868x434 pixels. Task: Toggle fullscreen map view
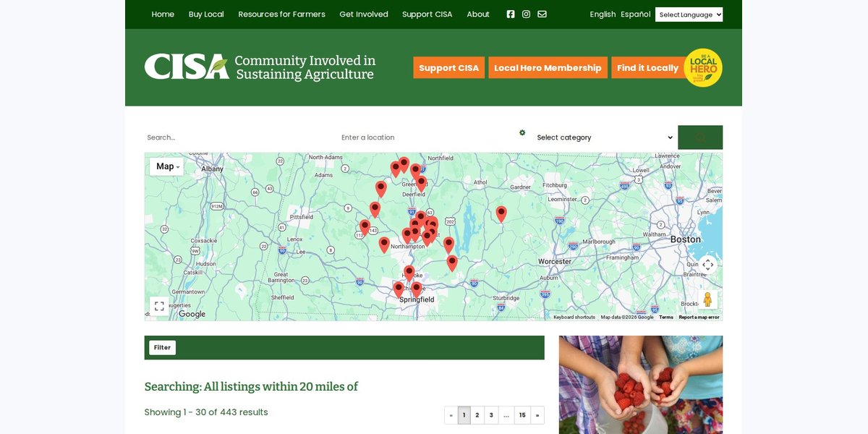(159, 306)
